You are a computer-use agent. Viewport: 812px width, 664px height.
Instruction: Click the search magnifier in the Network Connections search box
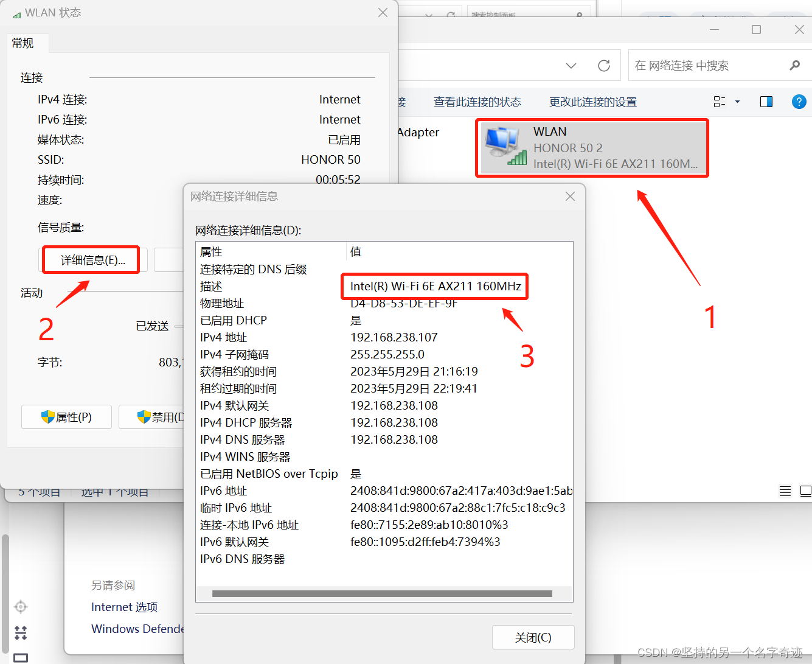pyautogui.click(x=794, y=65)
